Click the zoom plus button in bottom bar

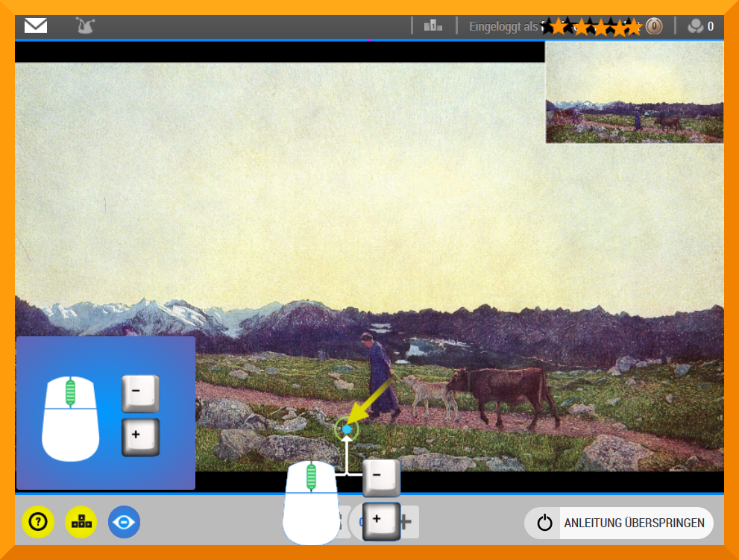click(x=408, y=522)
